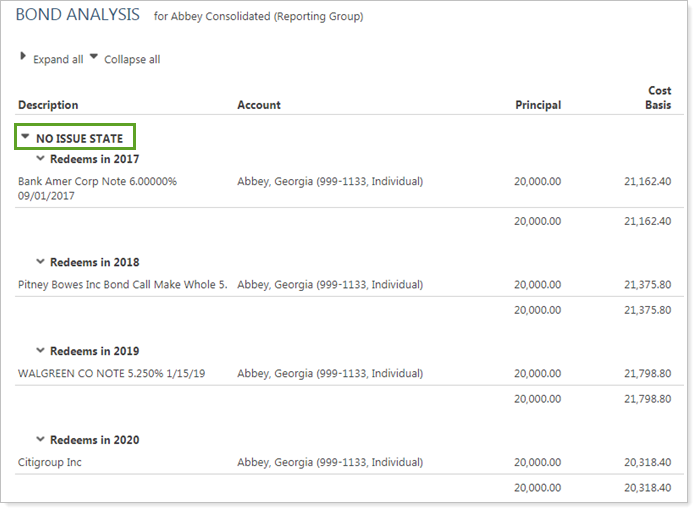Image resolution: width=697 pixels, height=512 pixels.
Task: Open Abbey, Georgia account in Citigroup row
Action: [330, 463]
